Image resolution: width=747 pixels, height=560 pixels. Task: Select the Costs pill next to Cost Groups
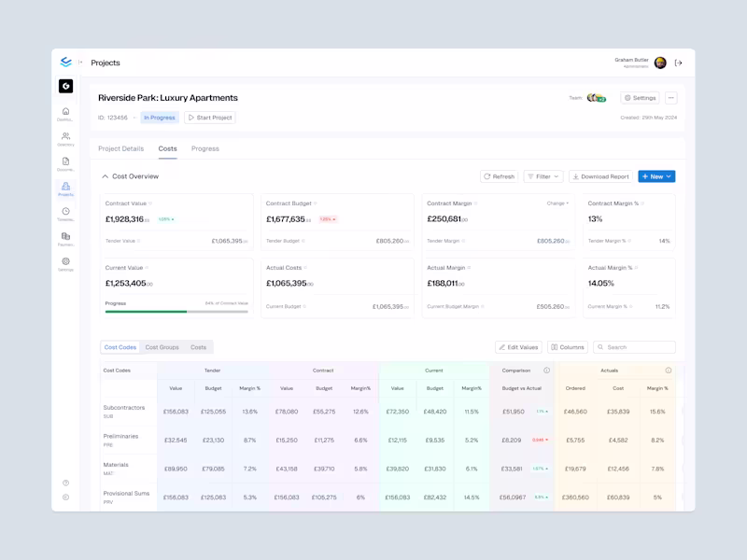197,346
